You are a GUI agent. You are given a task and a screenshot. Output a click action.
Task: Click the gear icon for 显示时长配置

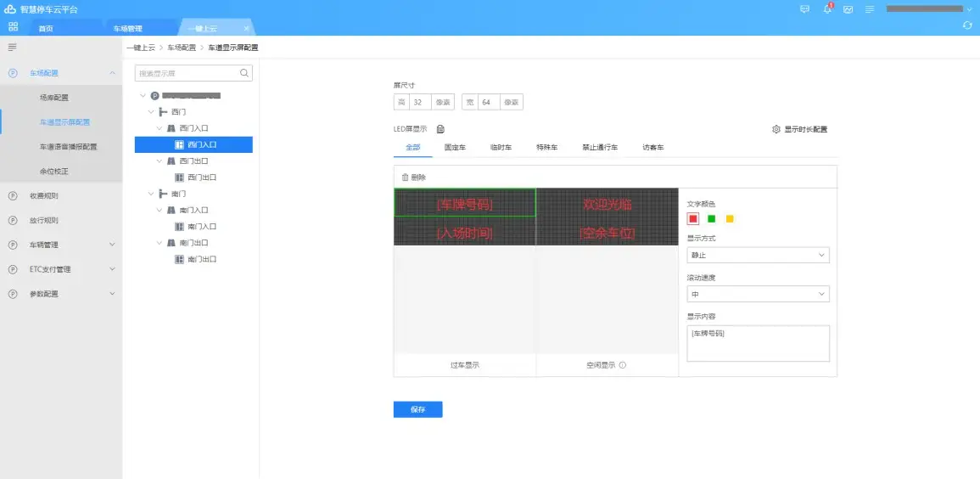point(776,129)
